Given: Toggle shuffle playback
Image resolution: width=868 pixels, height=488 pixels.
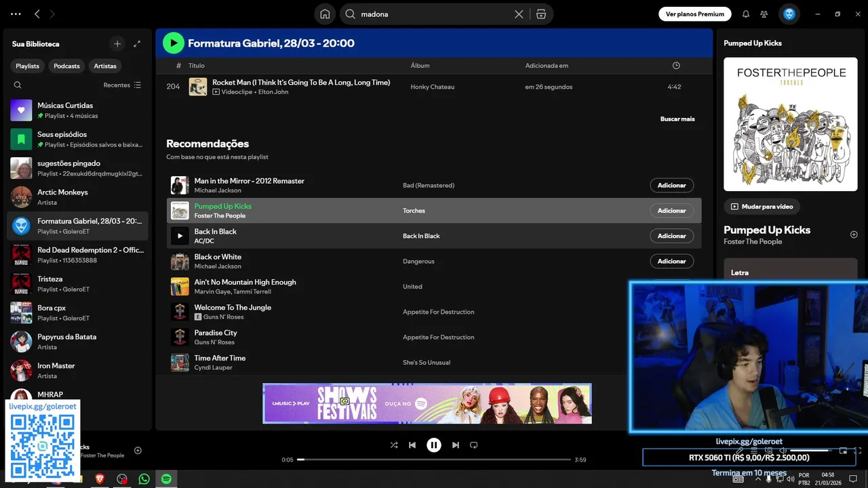Looking at the screenshot, I should tap(394, 445).
